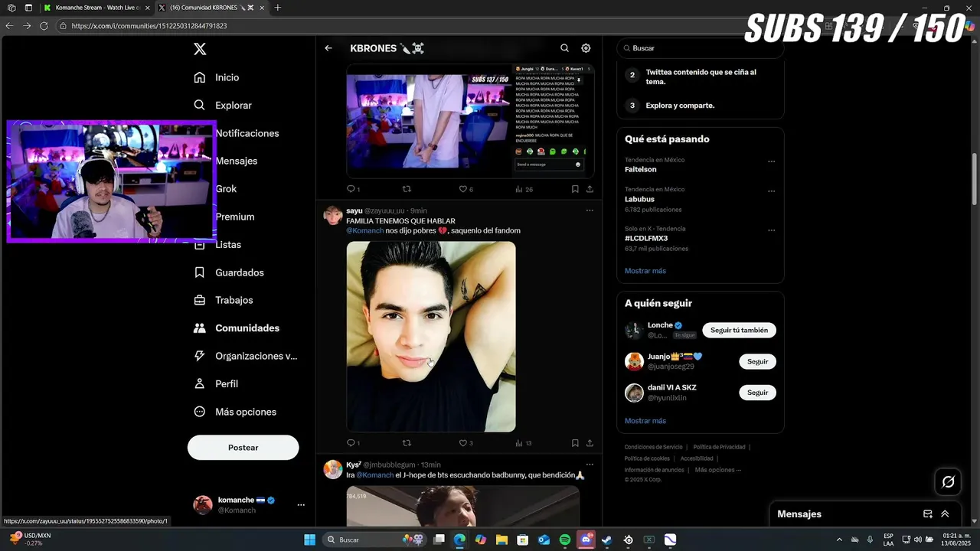Select Comunidades in the sidebar
Viewport: 980px width, 551px height.
[247, 328]
